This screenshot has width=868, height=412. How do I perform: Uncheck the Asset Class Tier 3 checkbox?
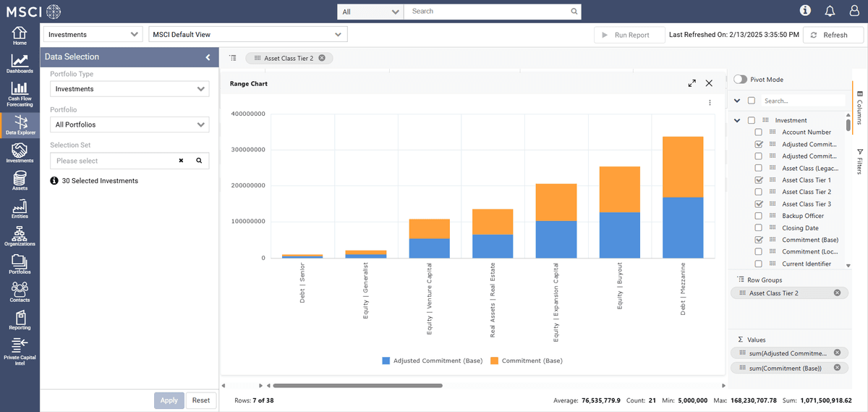pyautogui.click(x=759, y=204)
